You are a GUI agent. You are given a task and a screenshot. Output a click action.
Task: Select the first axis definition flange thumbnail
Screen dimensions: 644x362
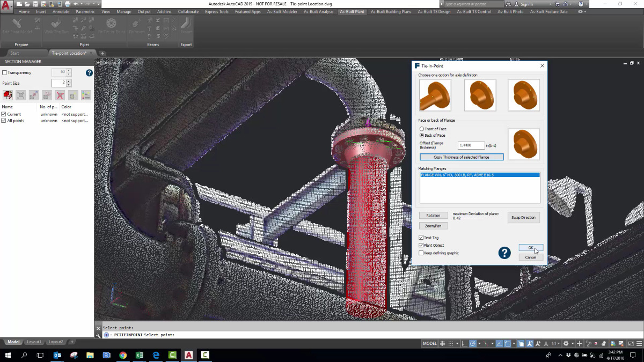tap(435, 95)
